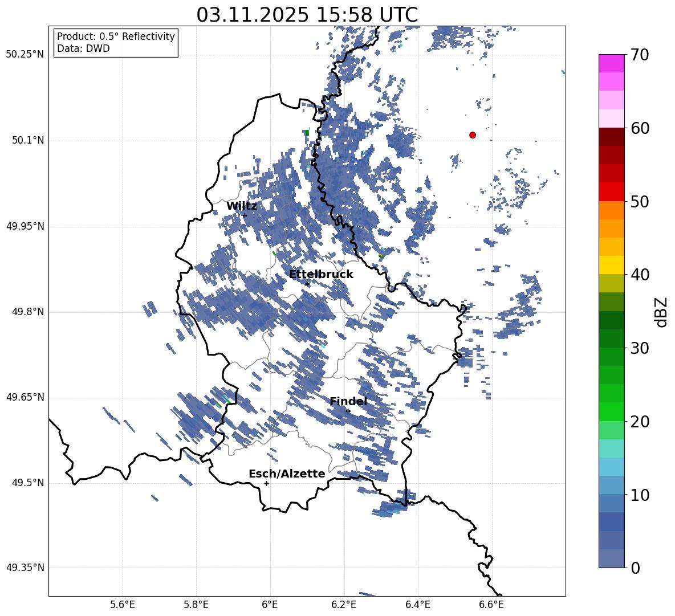Click the 5.8°E longitude label

196,605
